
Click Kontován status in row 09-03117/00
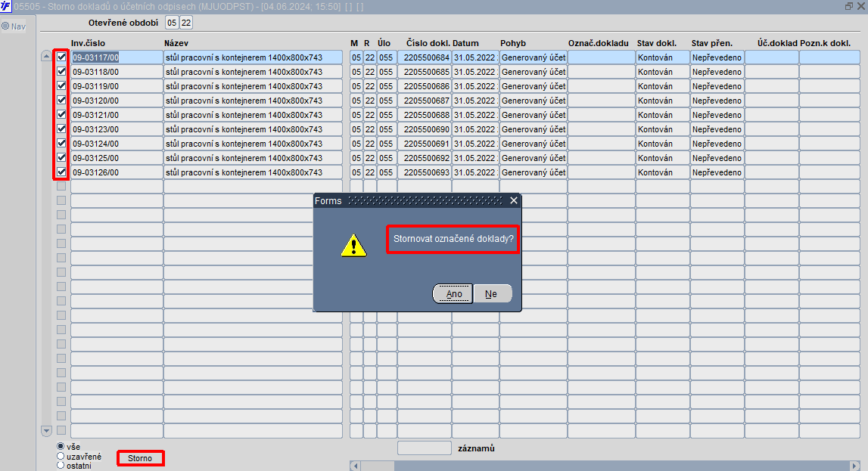[662, 57]
